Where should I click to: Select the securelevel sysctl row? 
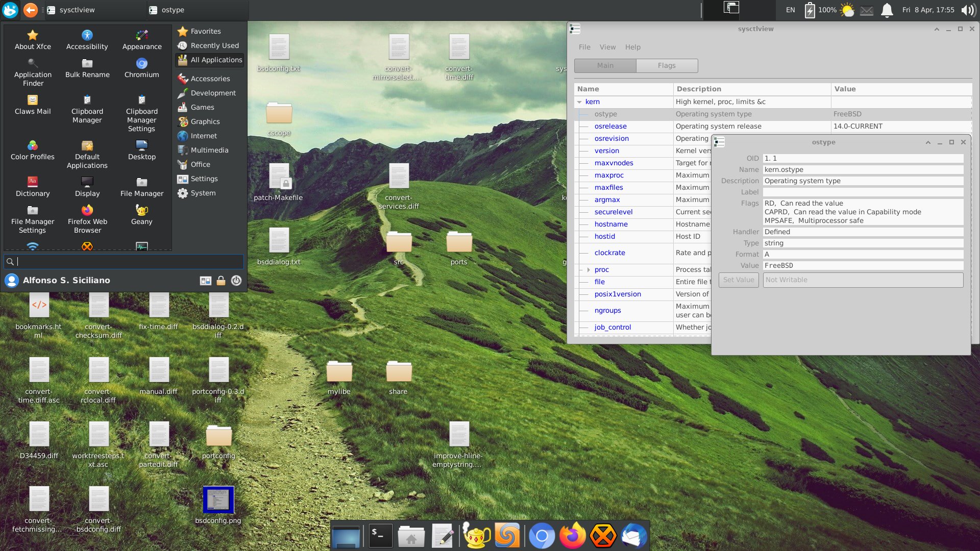(643, 212)
